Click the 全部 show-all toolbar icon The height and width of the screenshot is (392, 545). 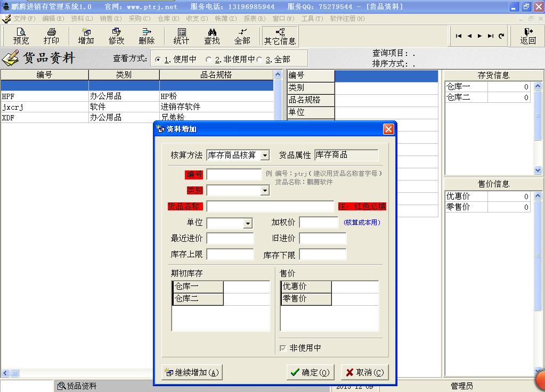242,36
